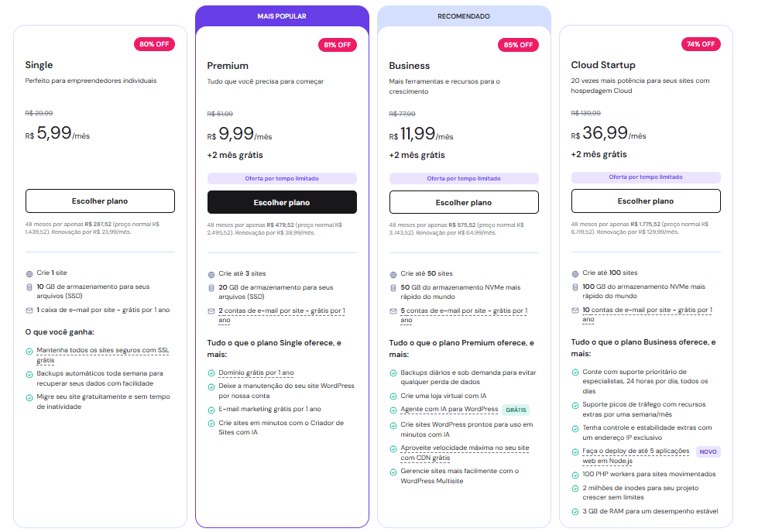Click the checkmark icon beside "Domínio grátis por 1 ano"
This screenshot has width=765, height=532.
pos(211,373)
